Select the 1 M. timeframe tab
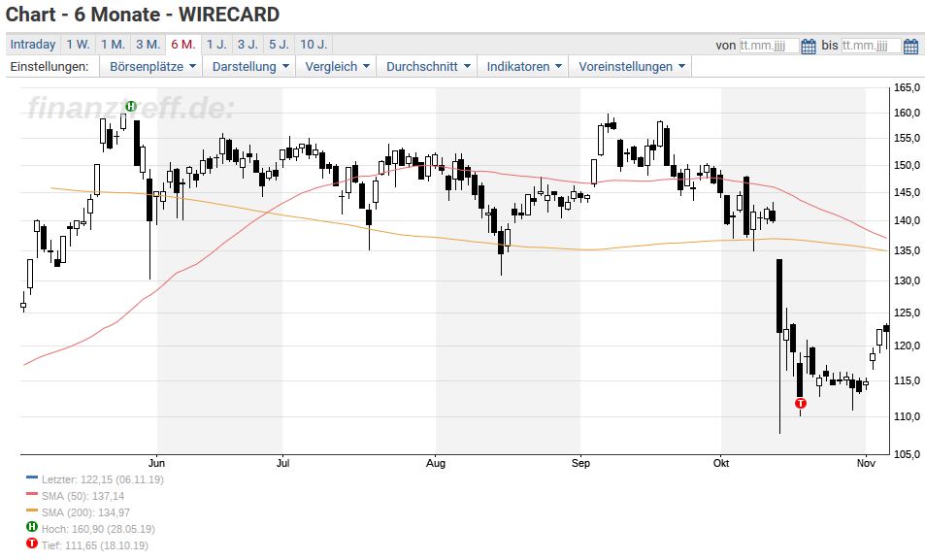This screenshot has height=560, width=925. pos(113,45)
